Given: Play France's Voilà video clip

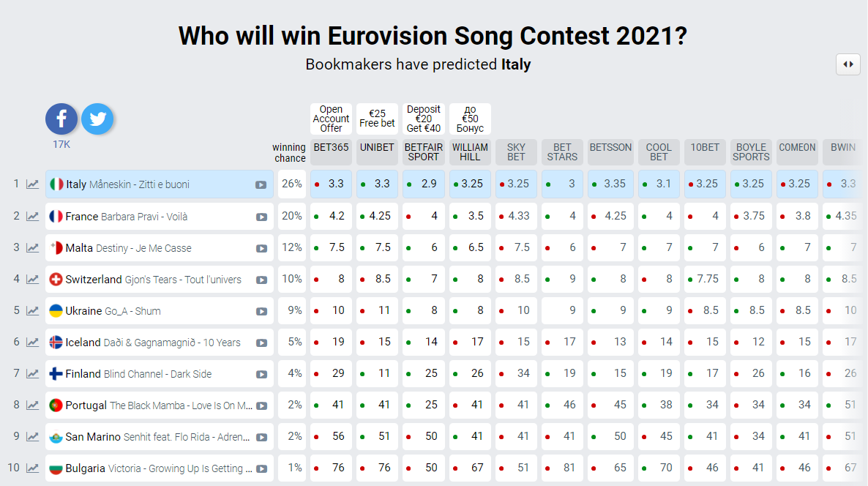Looking at the screenshot, I should pyautogui.click(x=261, y=217).
